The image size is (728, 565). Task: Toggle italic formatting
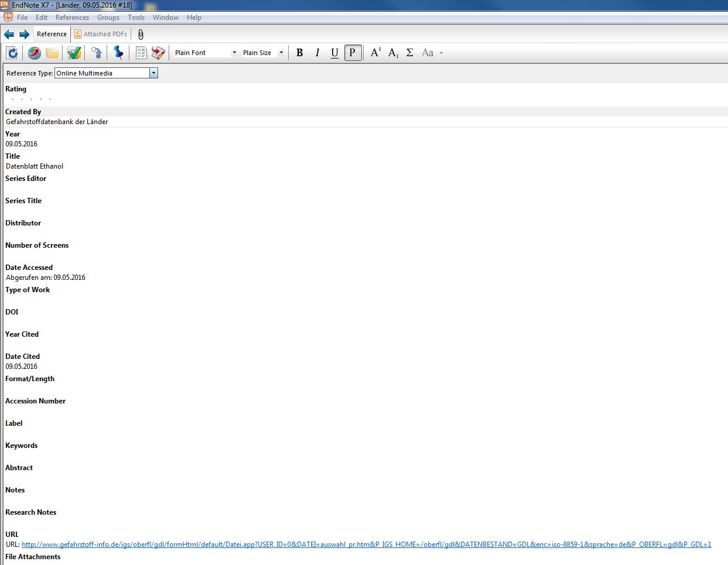[x=317, y=53]
